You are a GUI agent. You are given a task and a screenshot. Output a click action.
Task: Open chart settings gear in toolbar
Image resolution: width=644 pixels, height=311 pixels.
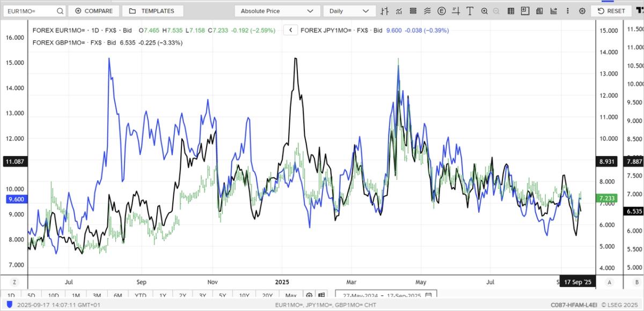pyautogui.click(x=582, y=11)
